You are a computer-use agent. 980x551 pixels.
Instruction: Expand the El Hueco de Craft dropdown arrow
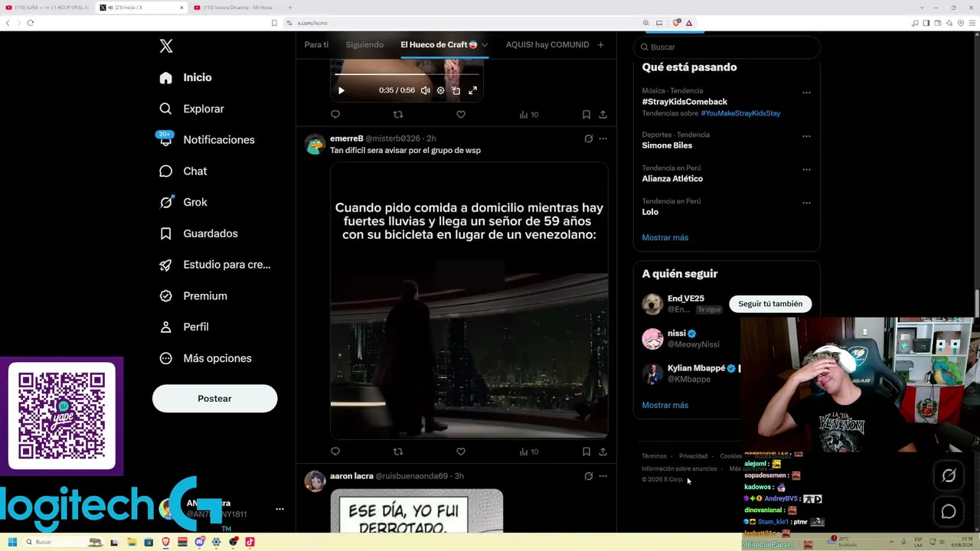coord(485,45)
